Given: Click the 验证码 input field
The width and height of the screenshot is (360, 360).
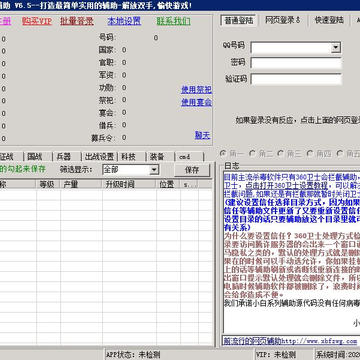Looking at the screenshot, I should 296,79.
